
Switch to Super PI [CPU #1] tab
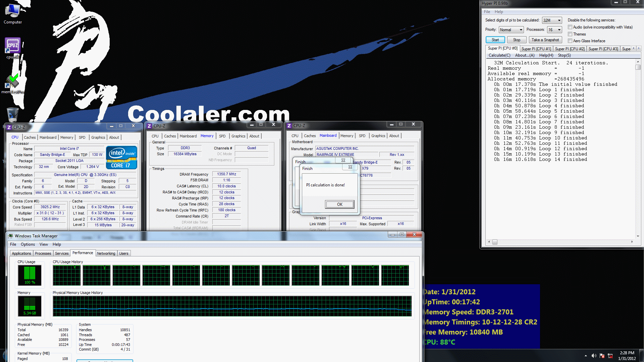536,49
